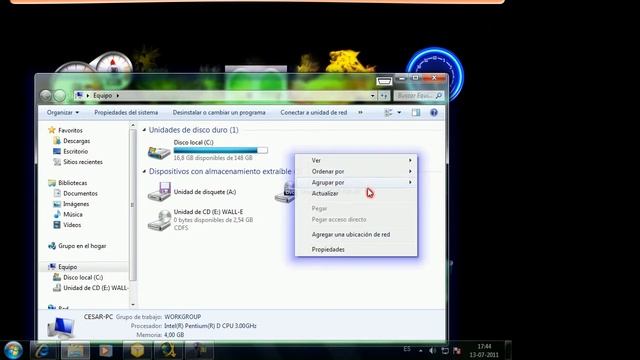Image resolution: width=640 pixels, height=360 pixels.
Task: Click the Buscar Equipo search field
Action: point(419,96)
